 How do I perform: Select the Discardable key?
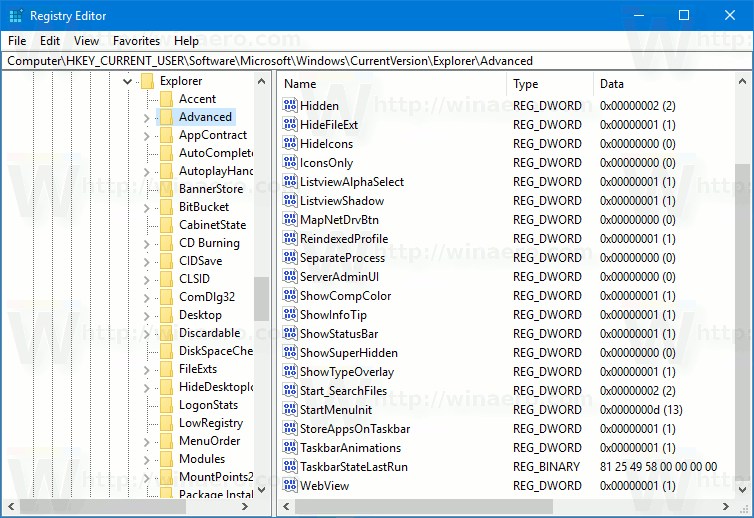tap(209, 333)
